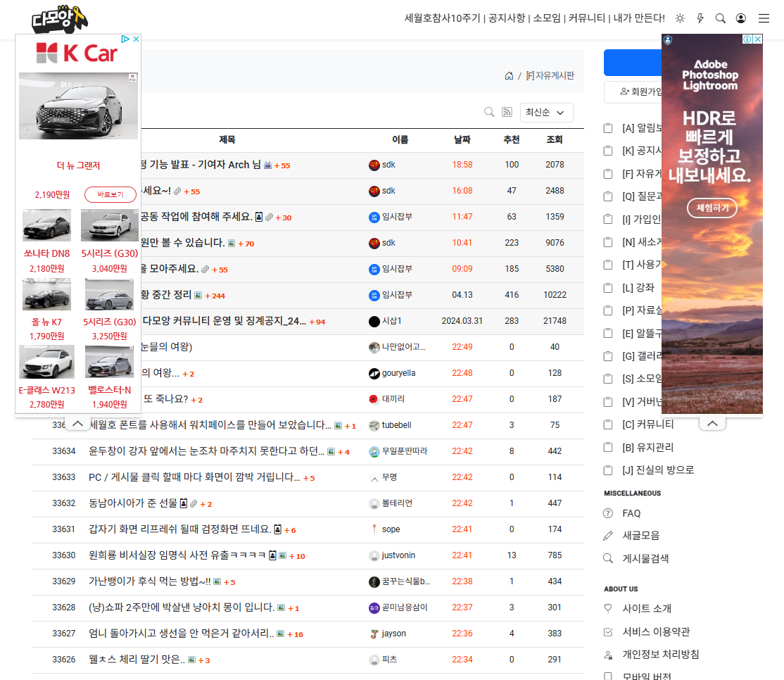Click the 게시물검색 sidebar link

coord(645,558)
